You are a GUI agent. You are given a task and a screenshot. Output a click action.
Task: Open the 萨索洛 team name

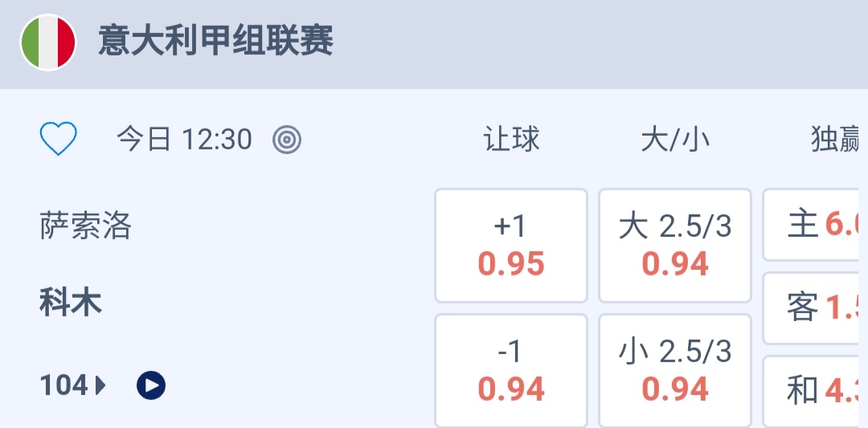click(x=86, y=226)
